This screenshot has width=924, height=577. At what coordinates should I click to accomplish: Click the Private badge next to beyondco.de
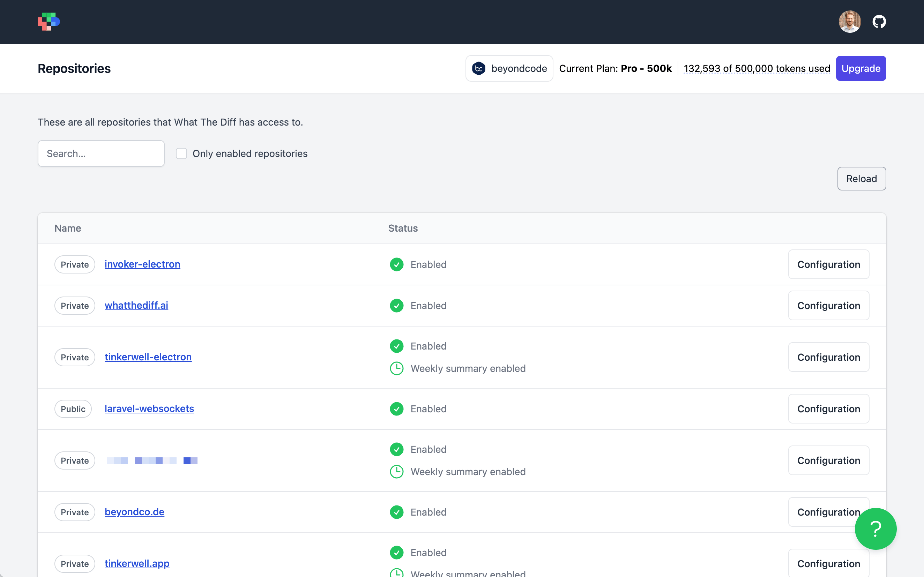point(75,512)
